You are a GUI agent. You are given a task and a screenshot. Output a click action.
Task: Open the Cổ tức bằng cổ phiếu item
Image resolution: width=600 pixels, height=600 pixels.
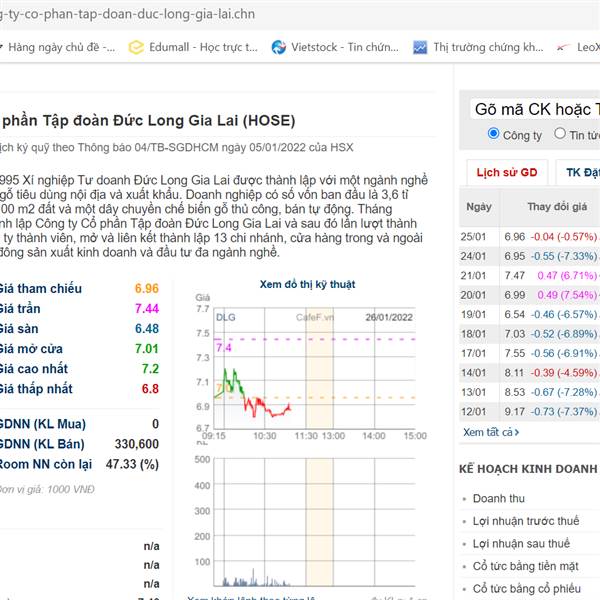[527, 589]
